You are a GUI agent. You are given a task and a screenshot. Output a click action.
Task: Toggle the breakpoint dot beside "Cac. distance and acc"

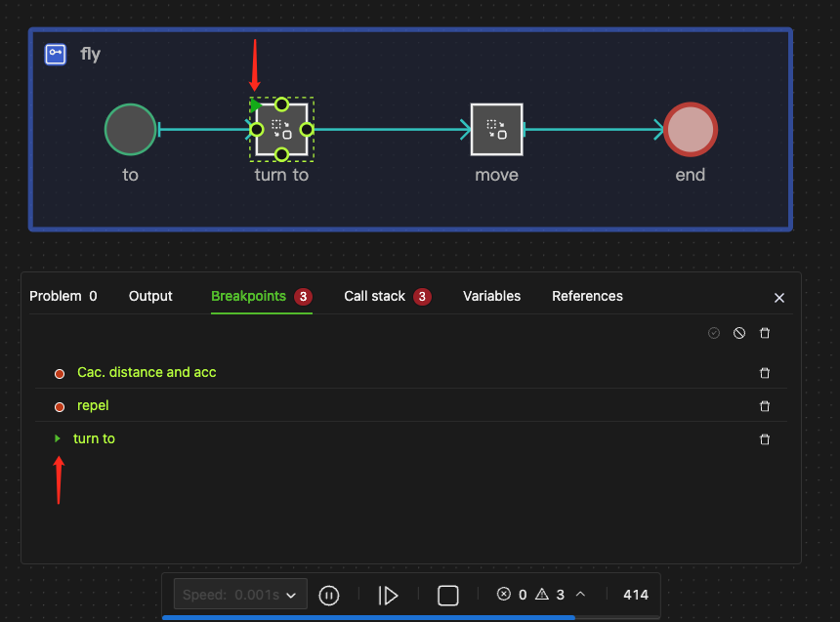pos(59,373)
